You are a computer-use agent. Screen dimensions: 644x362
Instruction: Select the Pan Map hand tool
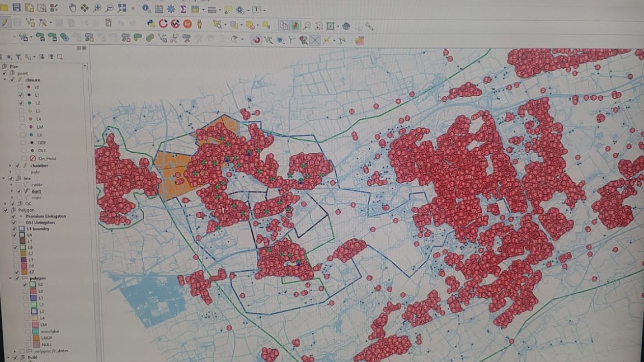point(73,7)
